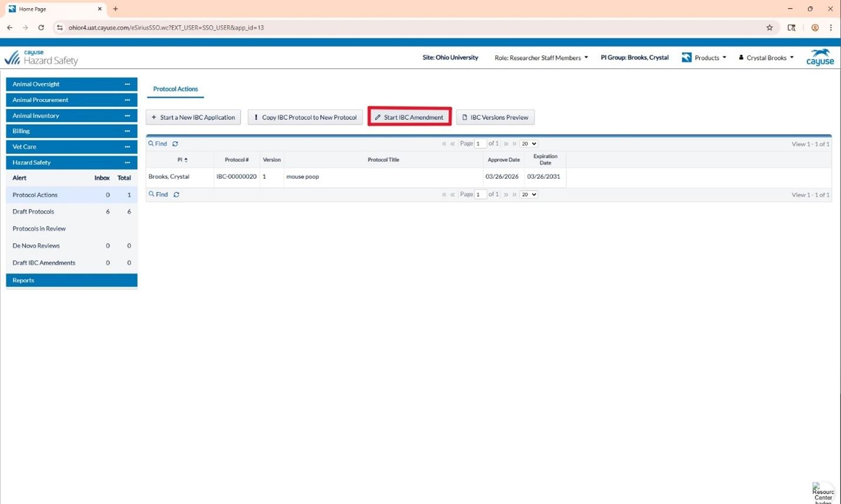Click the top page number input field

[x=480, y=143]
